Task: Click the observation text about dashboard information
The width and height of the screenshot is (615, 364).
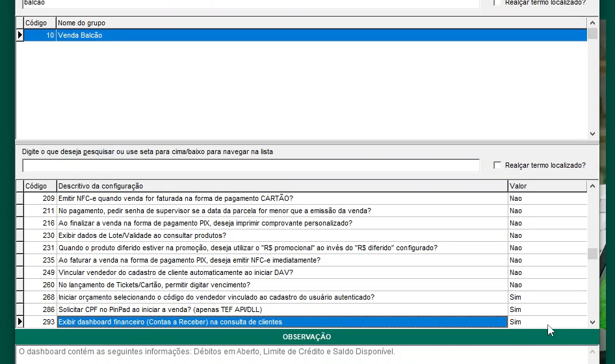Action: 207,352
